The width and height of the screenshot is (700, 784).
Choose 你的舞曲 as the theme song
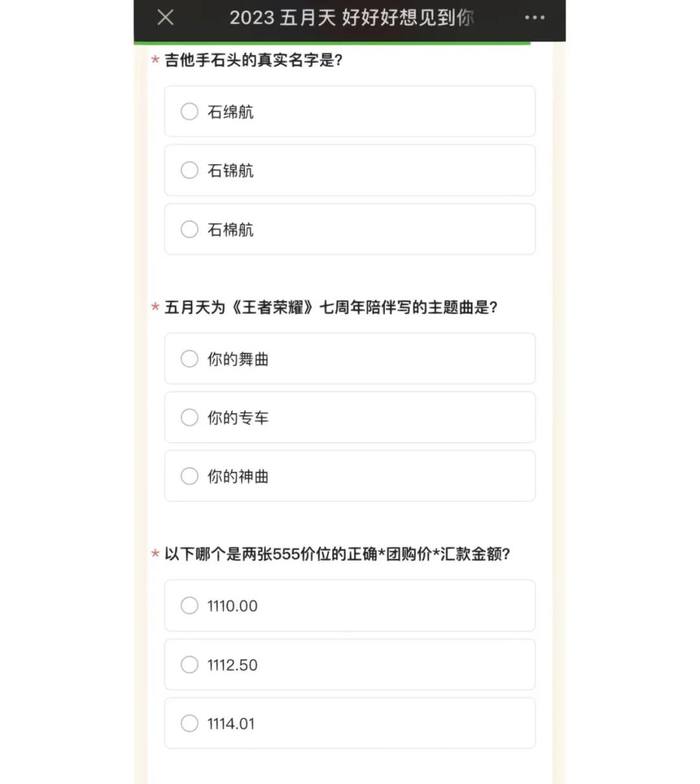pyautogui.click(x=189, y=359)
